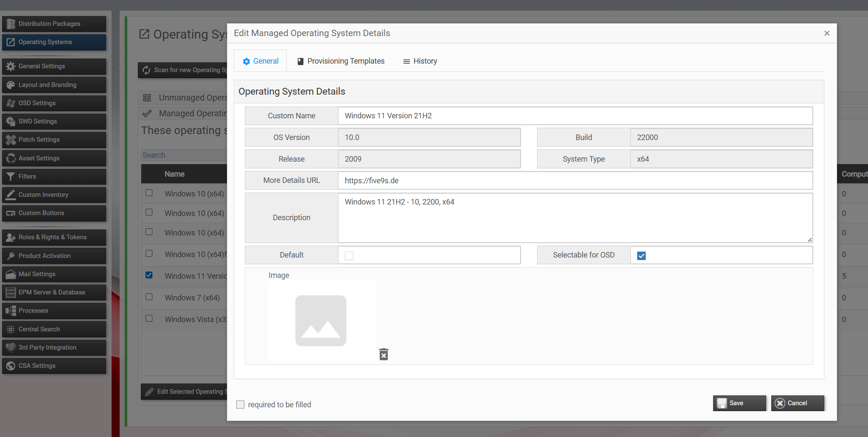Click the OS Version field showing 10.0

point(429,137)
